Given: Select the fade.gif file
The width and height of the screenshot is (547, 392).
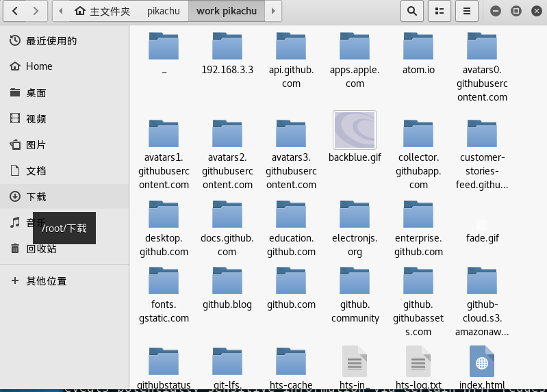Looking at the screenshot, I should [482, 231].
